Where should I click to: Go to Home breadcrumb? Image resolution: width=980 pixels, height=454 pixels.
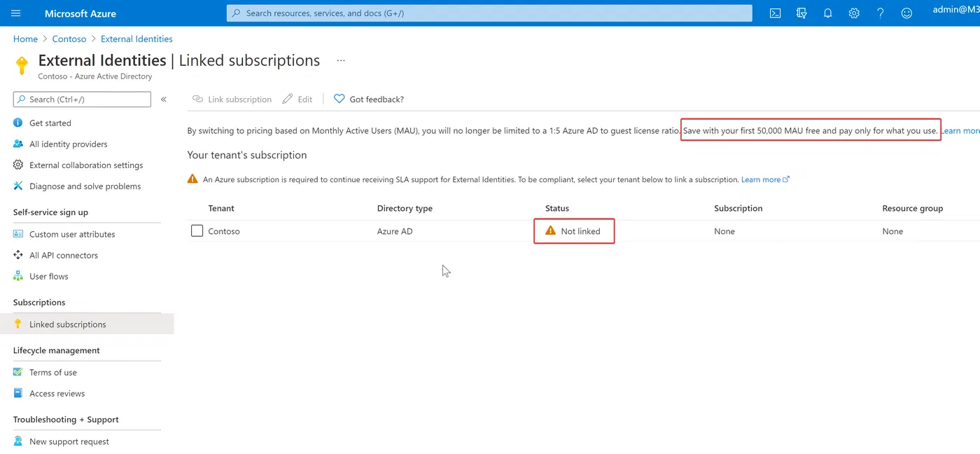tap(25, 39)
